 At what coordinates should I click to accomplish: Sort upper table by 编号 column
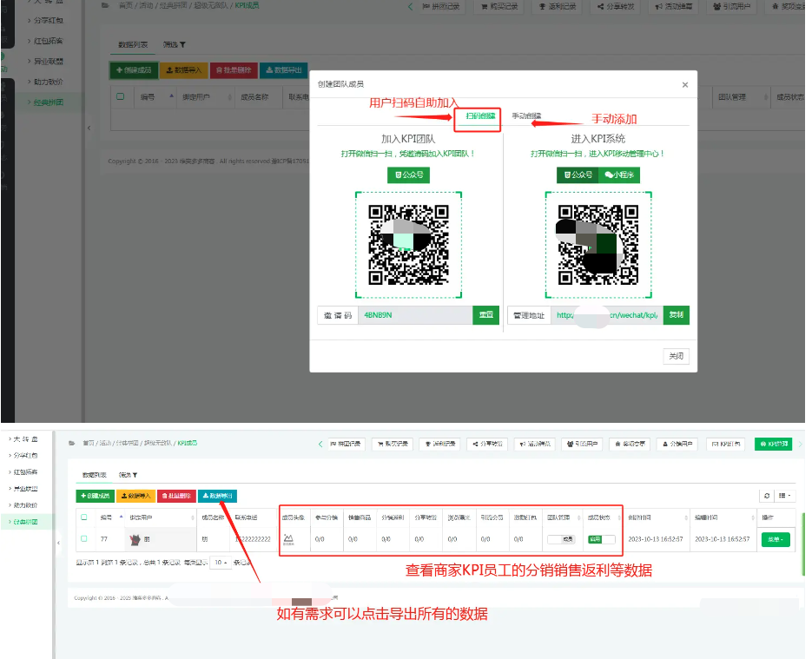pos(157,96)
